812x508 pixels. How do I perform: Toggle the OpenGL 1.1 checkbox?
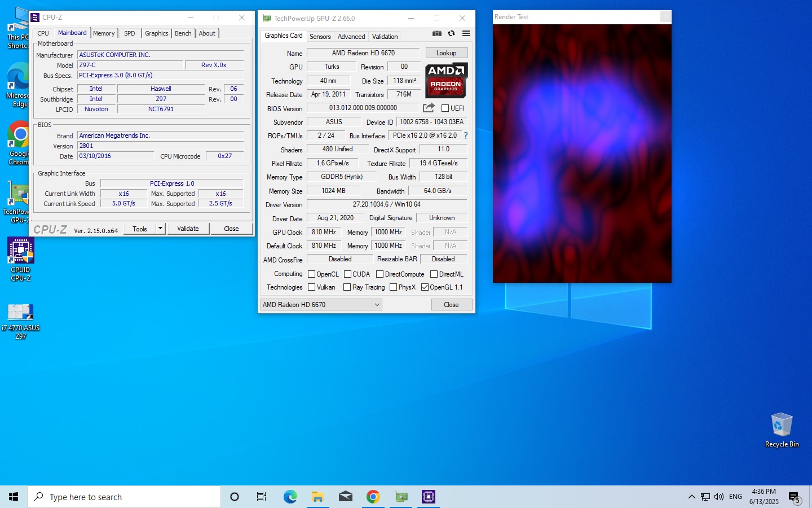coord(425,287)
